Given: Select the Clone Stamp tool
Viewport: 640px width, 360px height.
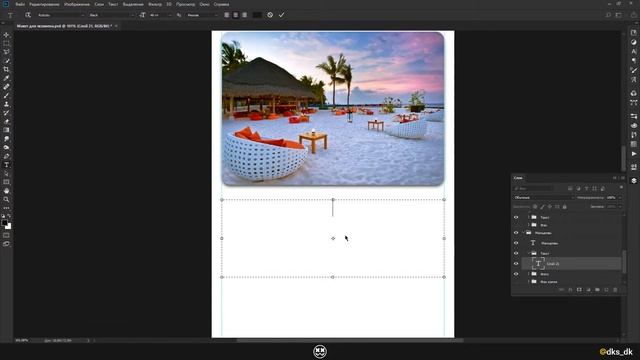Looking at the screenshot, I should (6, 104).
